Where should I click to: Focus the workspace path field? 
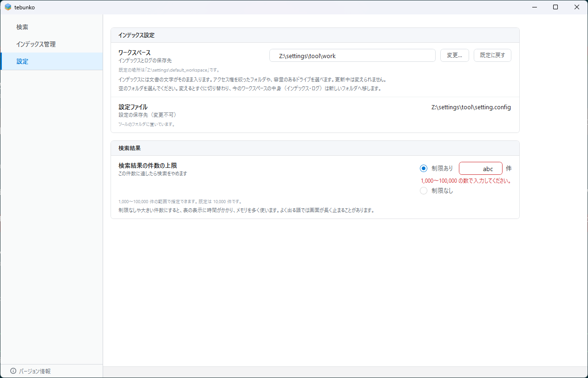tap(352, 55)
